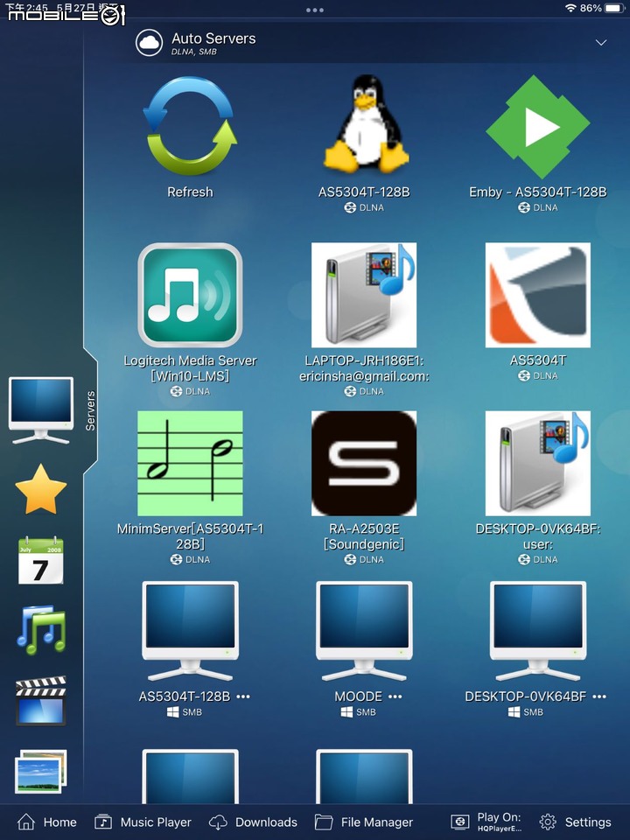The image size is (630, 840).
Task: Open Settings in the bottom bar
Action: point(576,822)
